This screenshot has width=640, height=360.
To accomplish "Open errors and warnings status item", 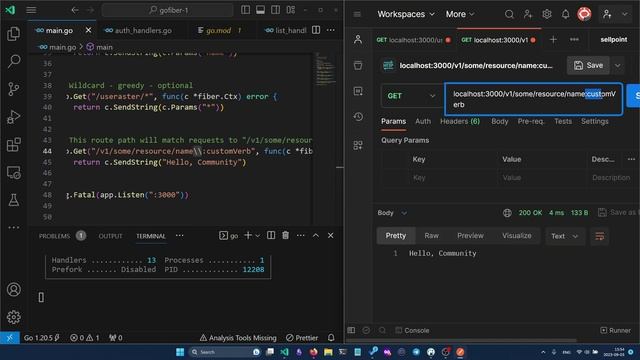I will [x=84, y=338].
